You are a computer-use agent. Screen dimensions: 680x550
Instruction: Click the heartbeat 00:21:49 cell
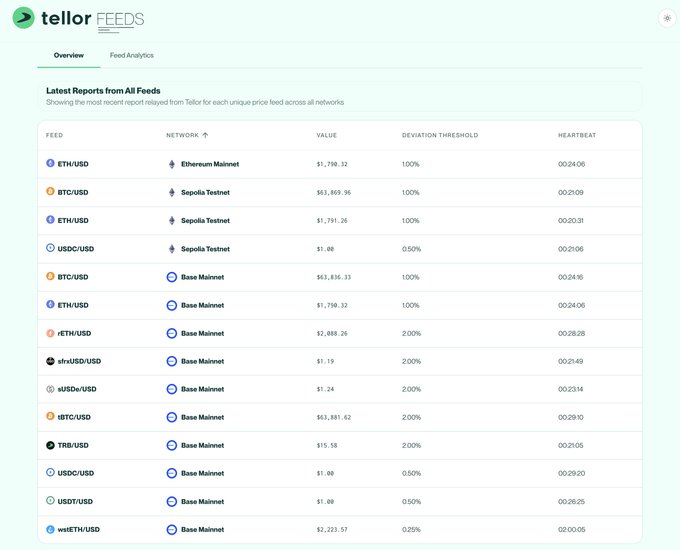click(x=570, y=361)
